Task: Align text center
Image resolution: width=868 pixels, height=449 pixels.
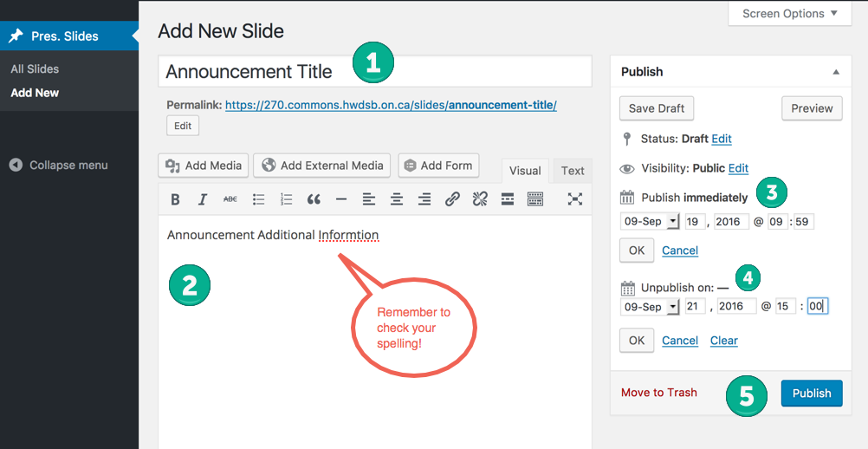Action: (x=397, y=199)
